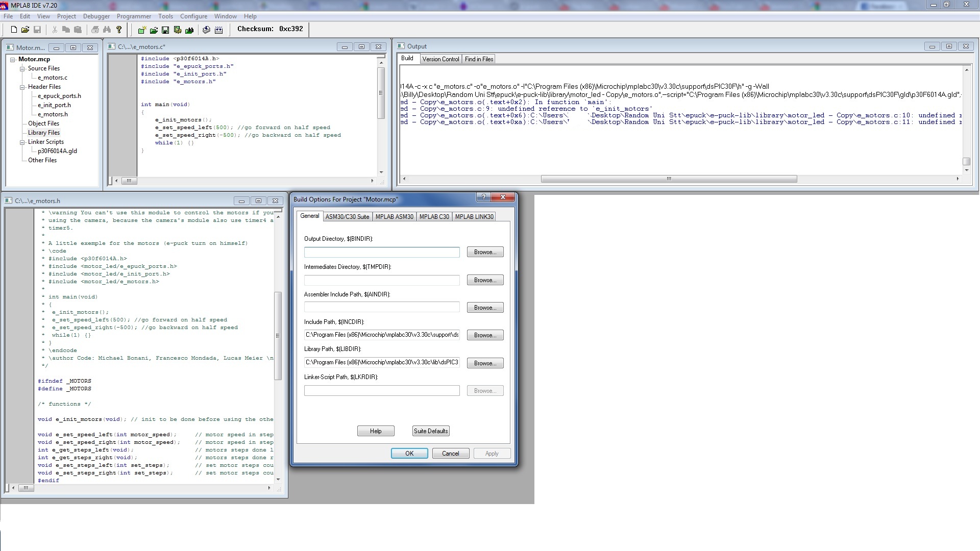Browse for the Include Path
The image size is (980, 551).
click(x=485, y=335)
